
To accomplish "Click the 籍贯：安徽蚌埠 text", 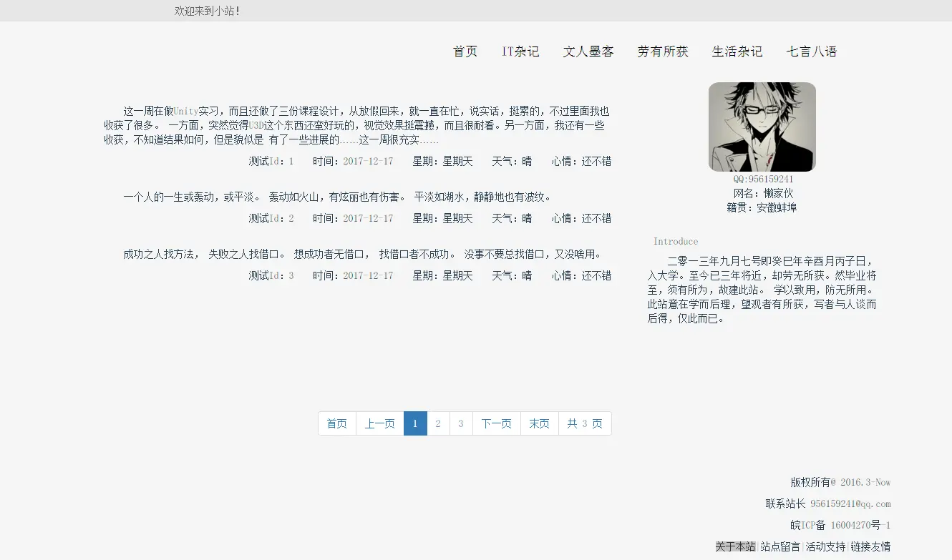I will [x=762, y=207].
